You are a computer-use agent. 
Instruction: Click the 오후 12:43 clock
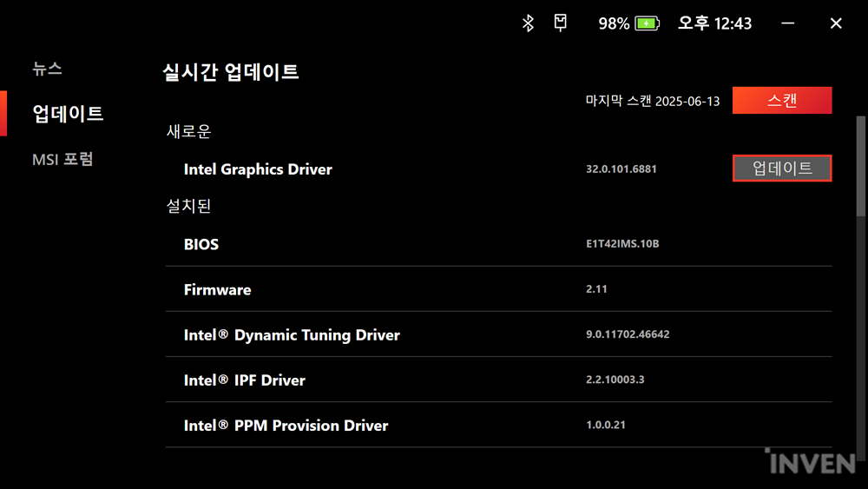[x=714, y=23]
